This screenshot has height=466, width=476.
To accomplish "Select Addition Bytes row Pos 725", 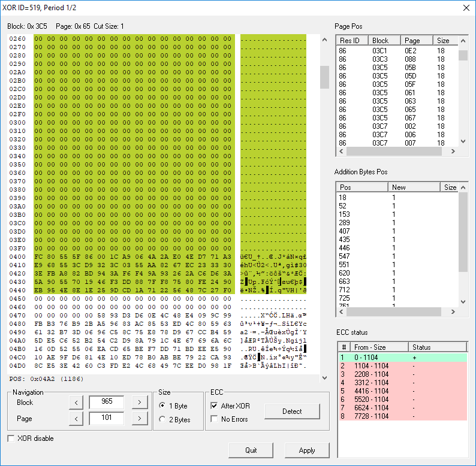I will tap(397, 298).
